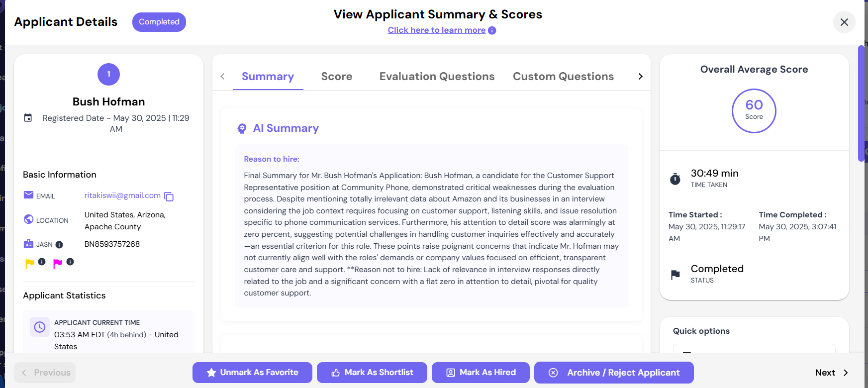Mark applicant As Hired
Image resolution: width=868 pixels, height=388 pixels.
(481, 373)
